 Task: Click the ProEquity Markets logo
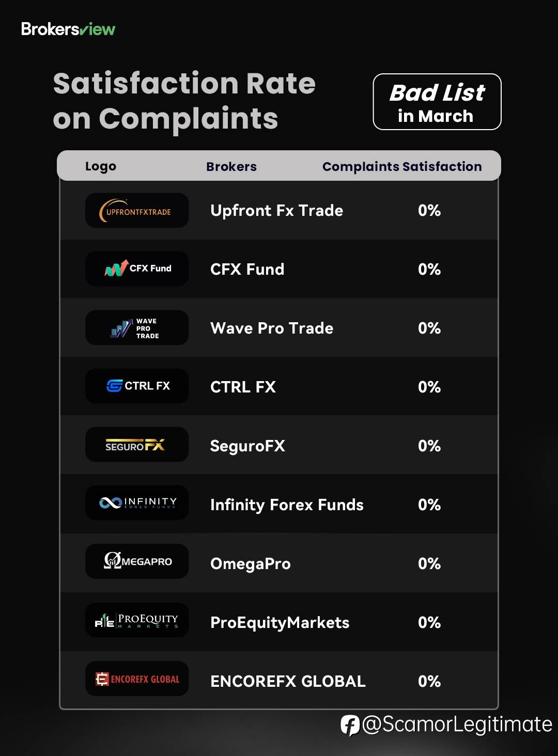137,620
